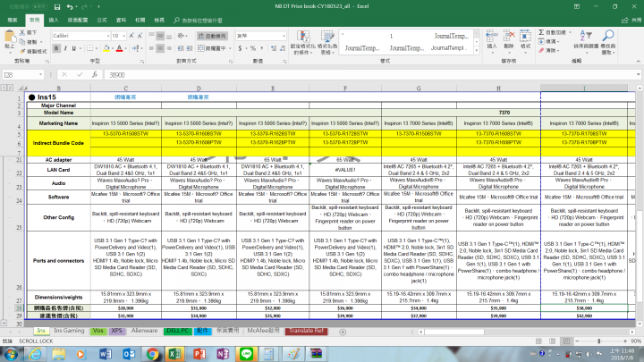Open the Name Box dropdown arrow

(x=40, y=75)
